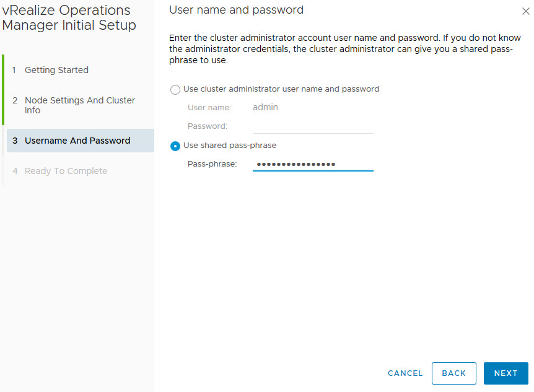Click the vRealize Operations Manager Initial Setup title
This screenshot has width=534, height=392.
[x=69, y=18]
